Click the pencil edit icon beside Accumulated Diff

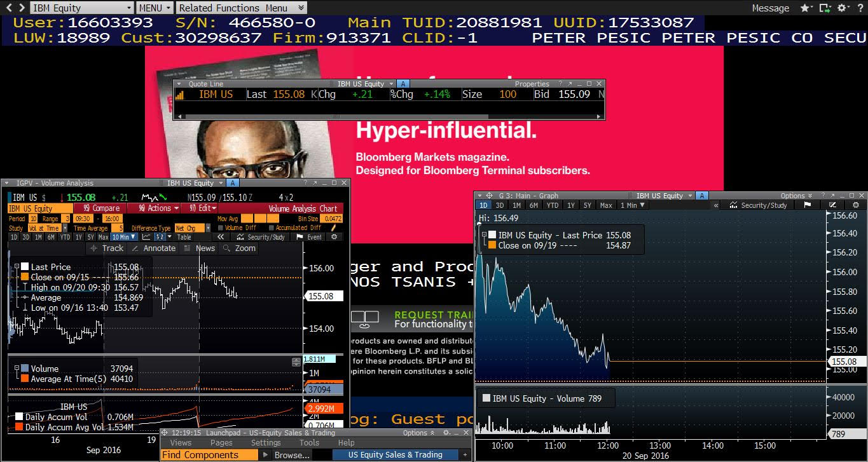coord(333,228)
